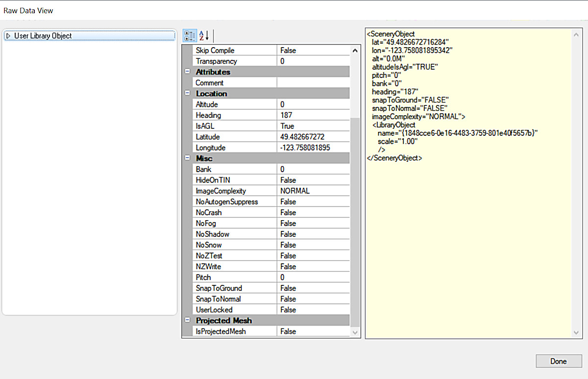Click the XML panel scrollbar up arrow
This screenshot has width=588, height=379.
click(x=576, y=34)
